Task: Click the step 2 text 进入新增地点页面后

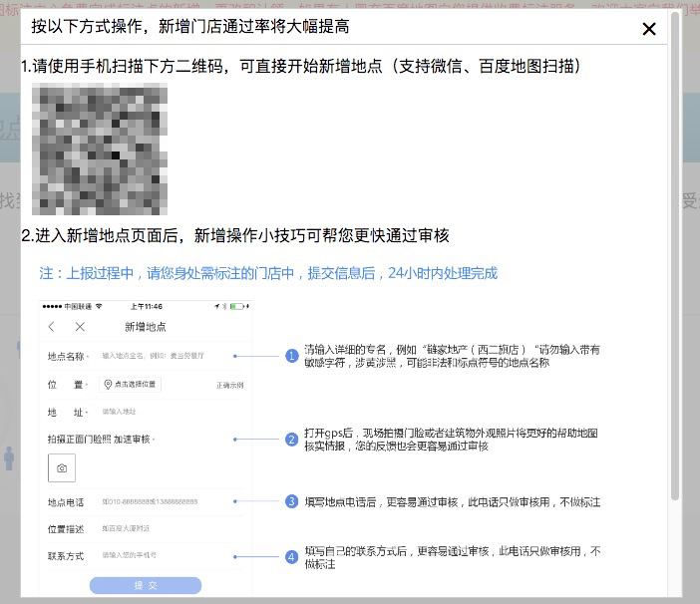Action: click(235, 235)
